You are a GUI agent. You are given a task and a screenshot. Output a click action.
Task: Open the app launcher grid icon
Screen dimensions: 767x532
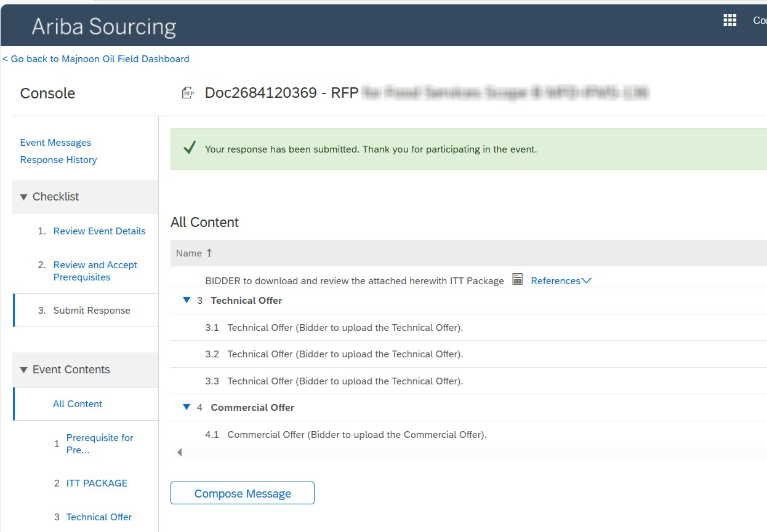(729, 20)
